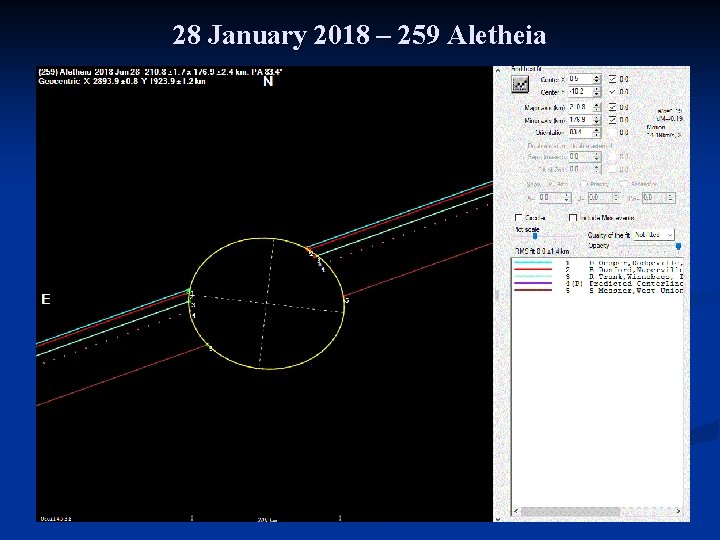This screenshot has height=540, width=720.
Task: Click the Center X value field
Action: [x=580, y=79]
